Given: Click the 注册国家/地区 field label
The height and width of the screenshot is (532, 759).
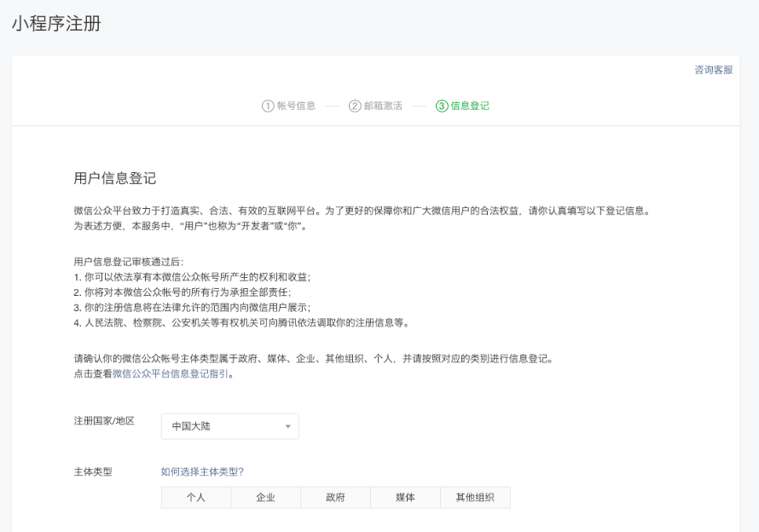Looking at the screenshot, I should (x=104, y=421).
